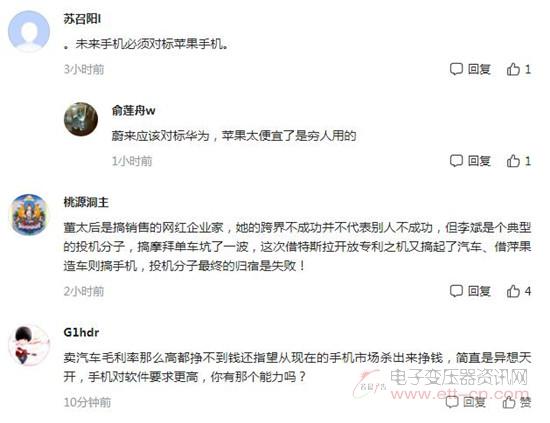Click the reply bubble icon on 桃源洞主's comment
The width and height of the screenshot is (550, 423).
pos(456,291)
